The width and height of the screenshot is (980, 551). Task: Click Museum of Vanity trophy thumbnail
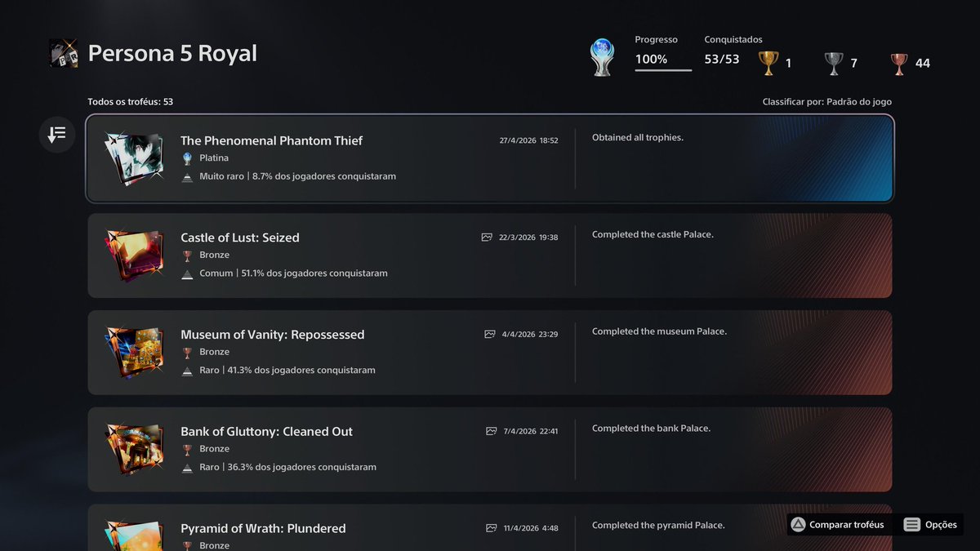(x=134, y=352)
